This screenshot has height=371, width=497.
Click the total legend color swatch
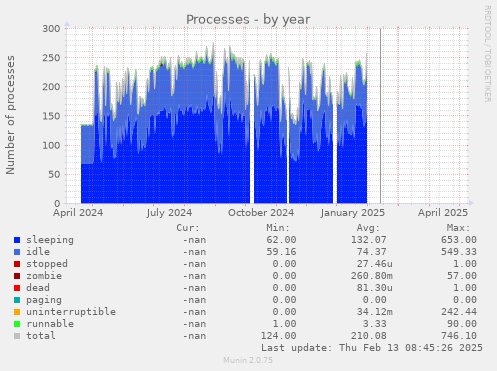tap(17, 336)
